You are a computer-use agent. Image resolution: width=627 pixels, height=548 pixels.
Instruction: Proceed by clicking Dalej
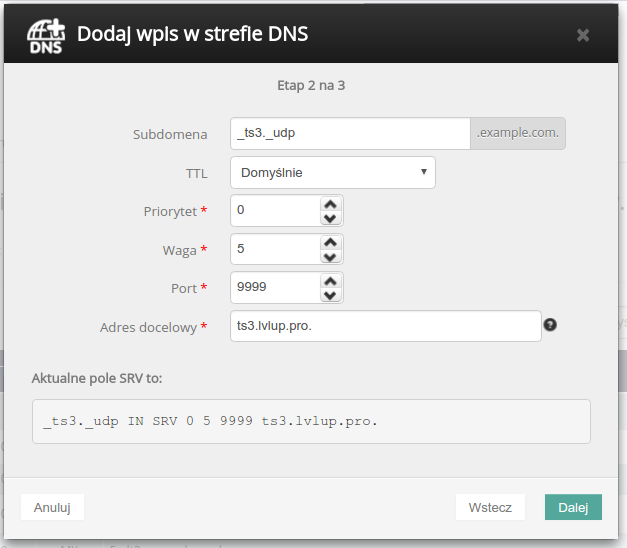(x=573, y=507)
